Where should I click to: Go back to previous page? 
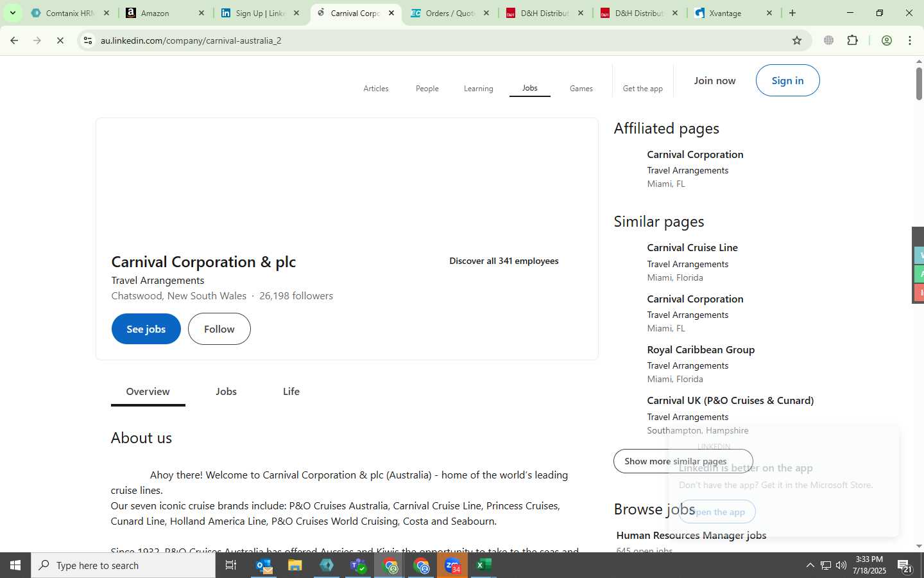[14, 40]
